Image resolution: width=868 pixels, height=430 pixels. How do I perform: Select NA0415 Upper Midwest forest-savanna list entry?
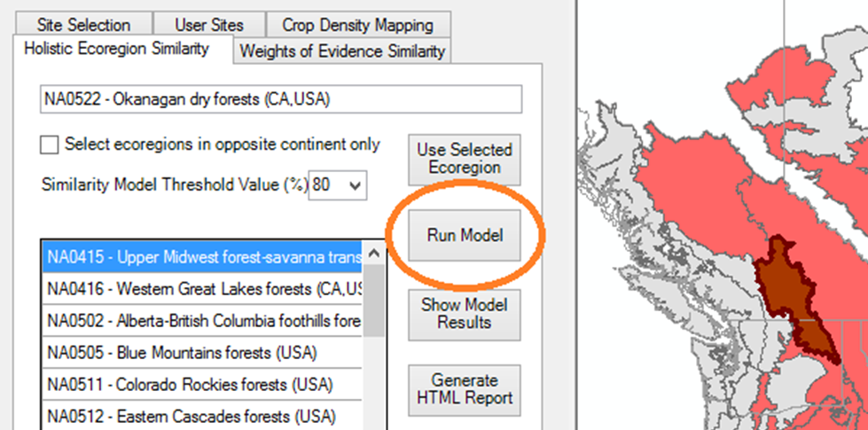point(202,257)
